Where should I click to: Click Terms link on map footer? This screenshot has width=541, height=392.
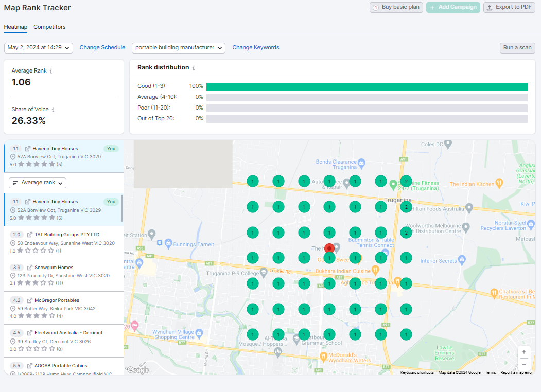[490, 372]
